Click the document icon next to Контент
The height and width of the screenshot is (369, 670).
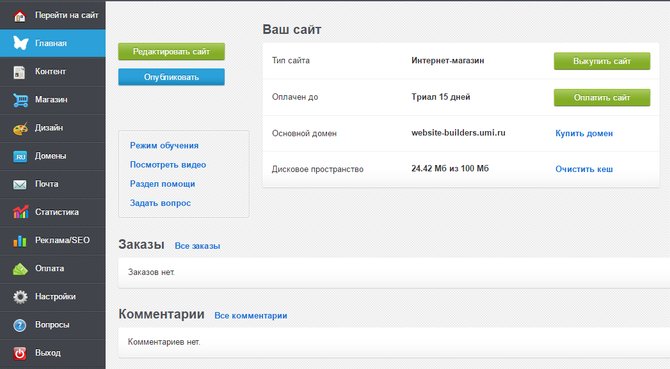[19, 72]
